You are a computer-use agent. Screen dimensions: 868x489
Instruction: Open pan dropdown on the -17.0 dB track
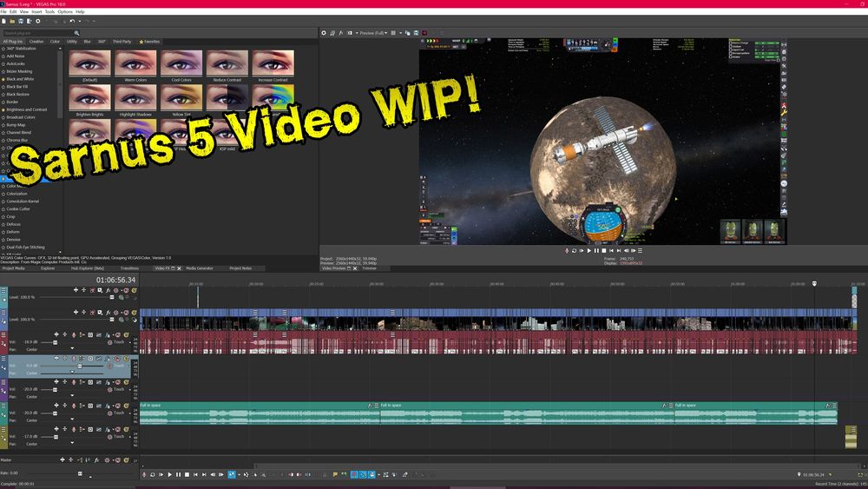pyautogui.click(x=72, y=444)
